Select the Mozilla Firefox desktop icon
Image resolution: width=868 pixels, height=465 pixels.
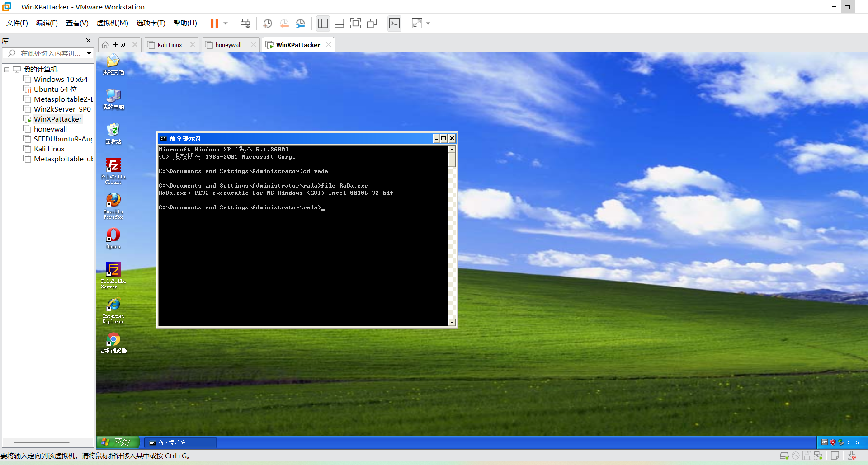(113, 206)
